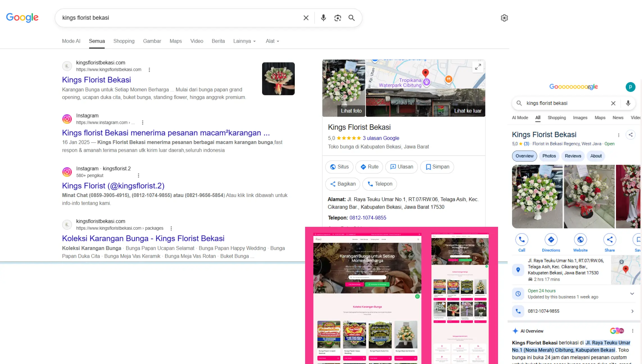Open the Berita tab

[218, 41]
